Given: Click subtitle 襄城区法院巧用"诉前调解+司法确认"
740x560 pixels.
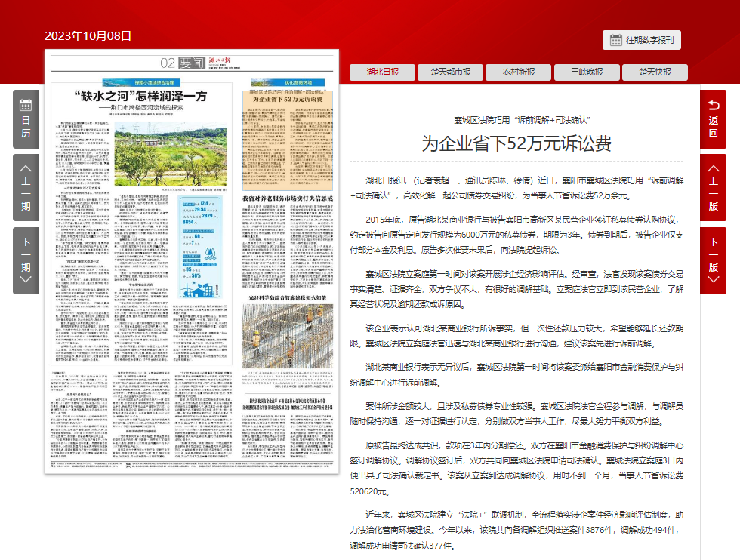Looking at the screenshot, I should (x=522, y=120).
